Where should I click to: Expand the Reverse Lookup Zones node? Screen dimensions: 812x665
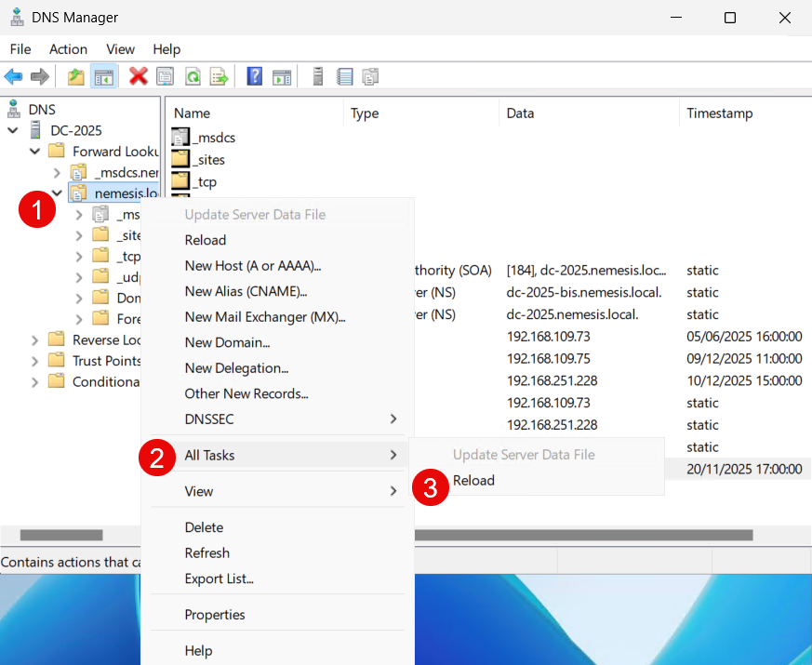(33, 340)
